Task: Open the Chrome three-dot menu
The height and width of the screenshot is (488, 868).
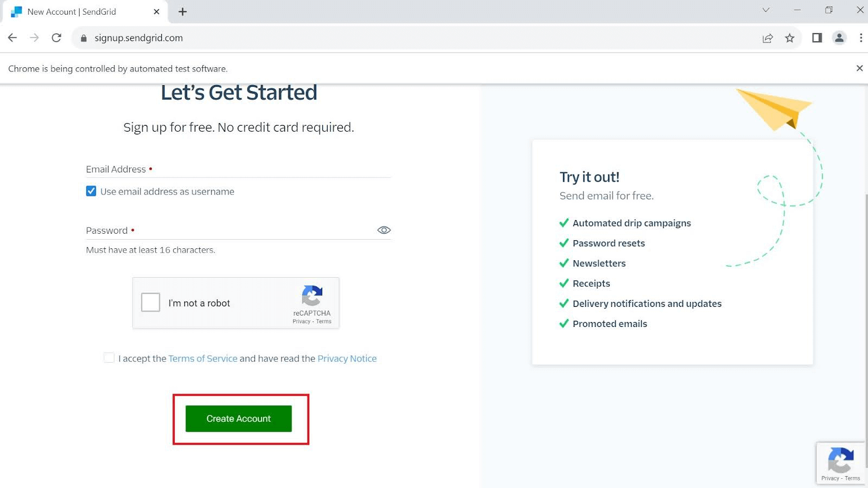Action: click(860, 37)
